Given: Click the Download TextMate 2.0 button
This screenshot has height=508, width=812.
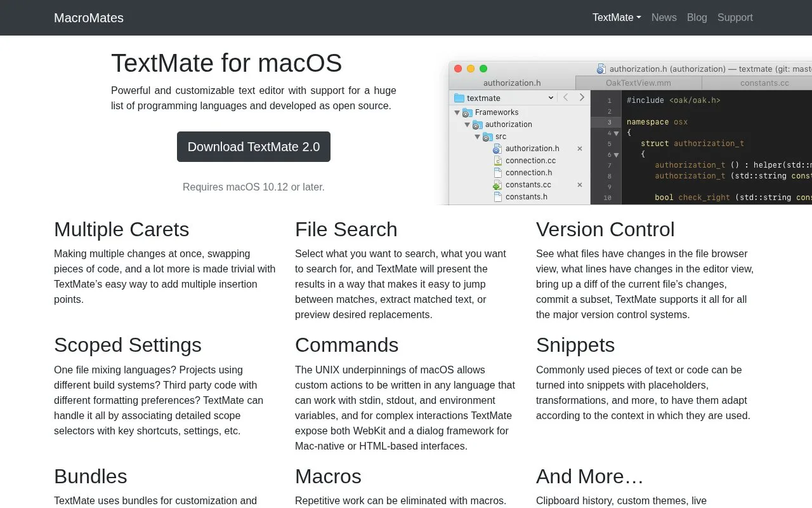Looking at the screenshot, I should coord(254,147).
